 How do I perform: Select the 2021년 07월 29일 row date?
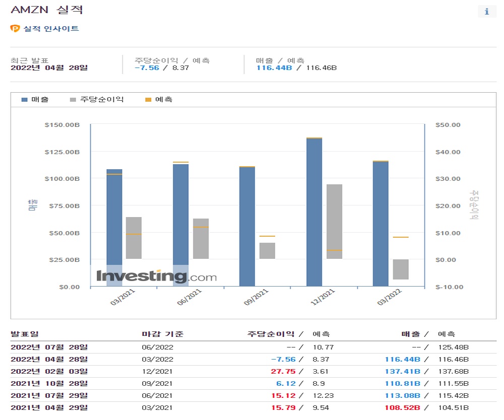[49, 395]
